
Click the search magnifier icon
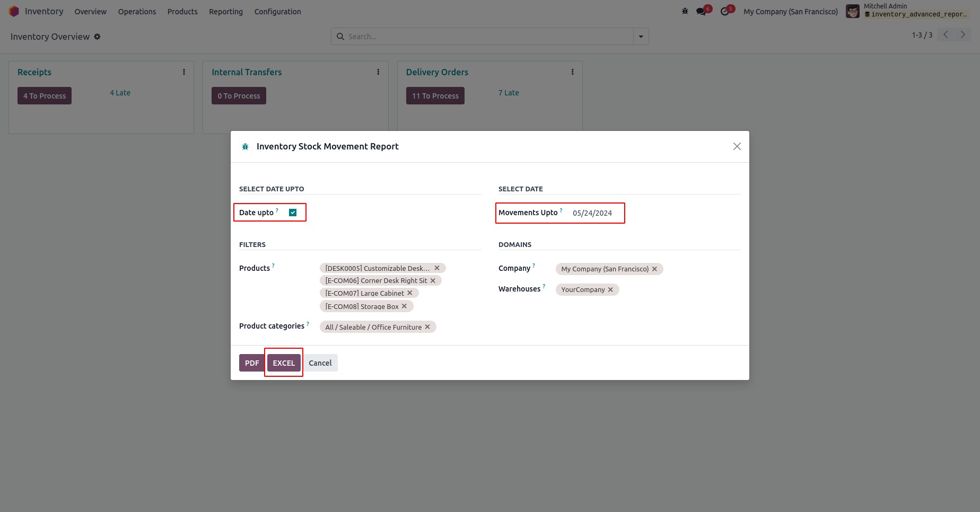tap(340, 37)
